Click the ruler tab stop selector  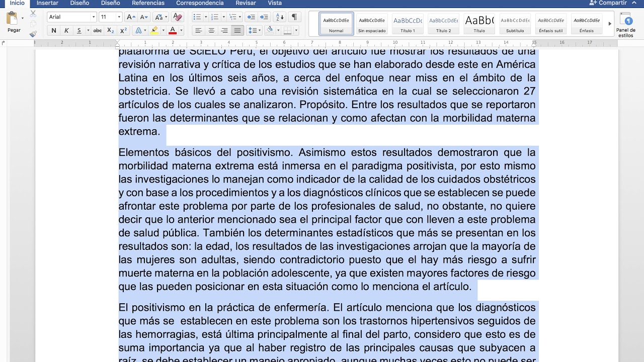(x=4, y=43)
